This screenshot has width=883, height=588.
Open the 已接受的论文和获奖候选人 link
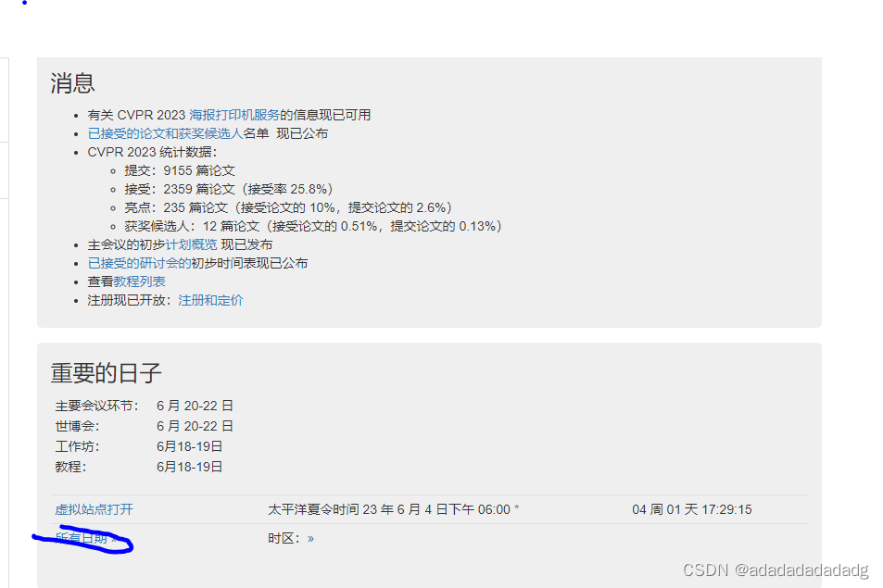click(x=165, y=133)
